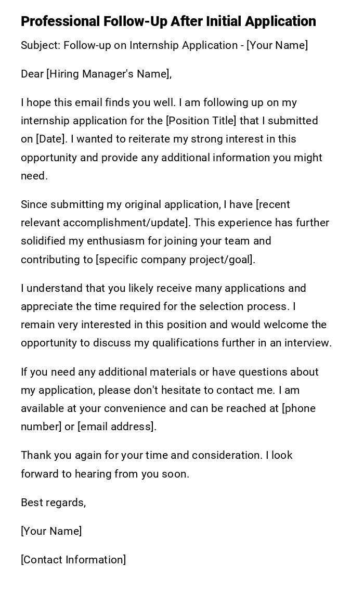Click the '[specific company project/goal]' placeholder
This screenshot has width=364, height=592.
point(175,260)
